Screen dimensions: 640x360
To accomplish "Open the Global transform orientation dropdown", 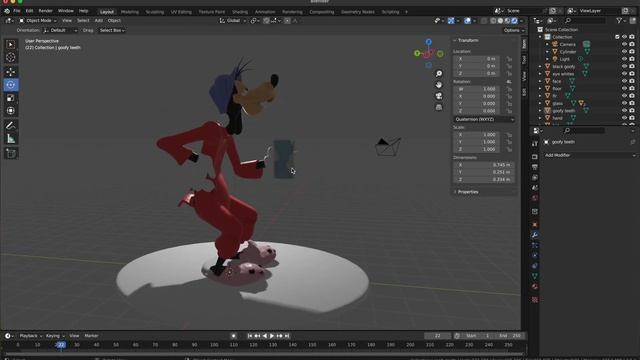I will click(233, 20).
